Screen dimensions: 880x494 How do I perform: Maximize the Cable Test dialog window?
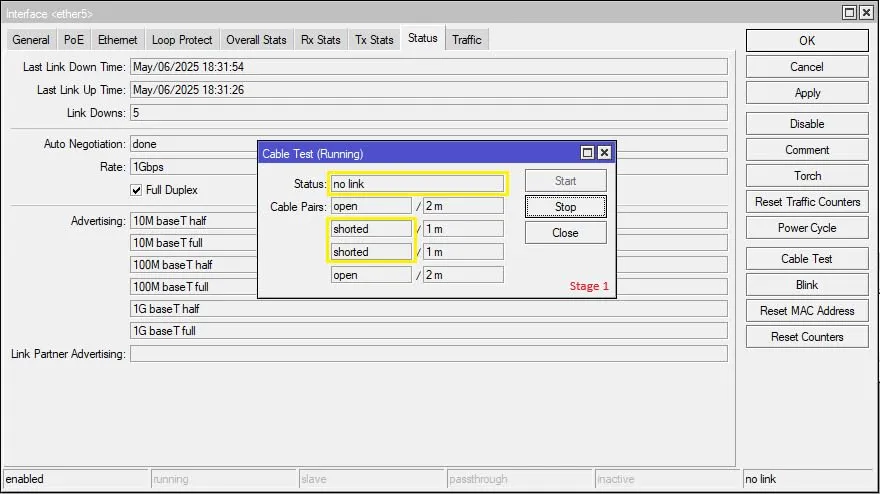(x=587, y=153)
